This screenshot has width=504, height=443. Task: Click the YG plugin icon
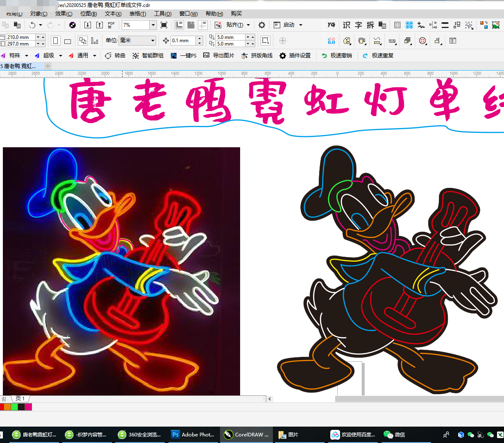point(331,25)
